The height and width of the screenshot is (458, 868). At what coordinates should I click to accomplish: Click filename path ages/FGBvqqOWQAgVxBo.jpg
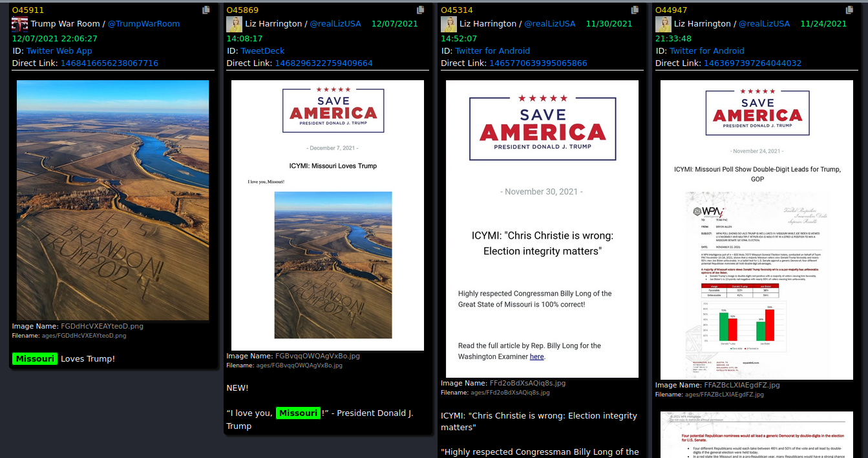[x=299, y=365]
